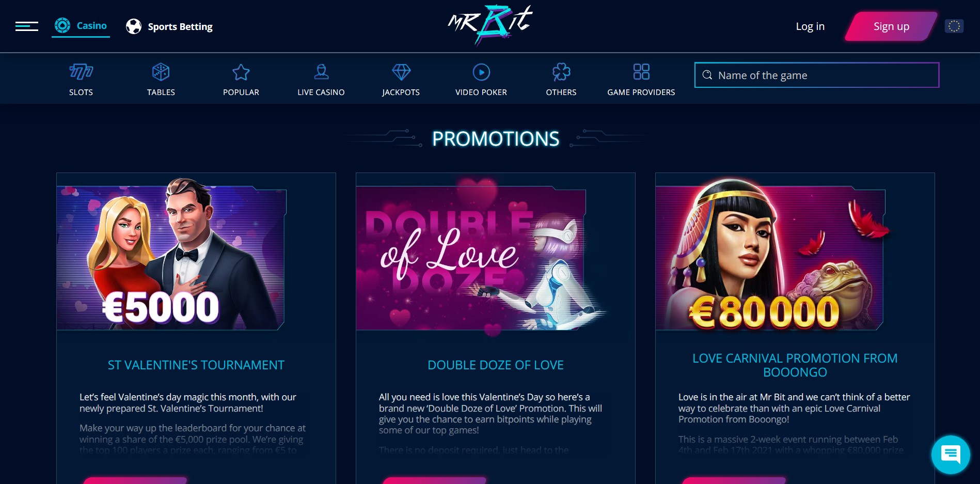This screenshot has width=980, height=484.
Task: Open the Slots category icon
Action: (81, 72)
